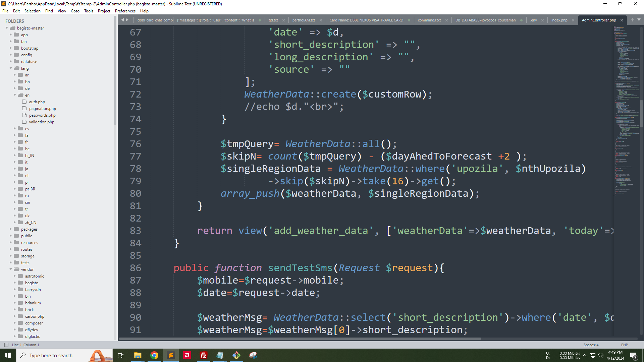
Task: Open the Preferences menu
Action: [x=125, y=11]
